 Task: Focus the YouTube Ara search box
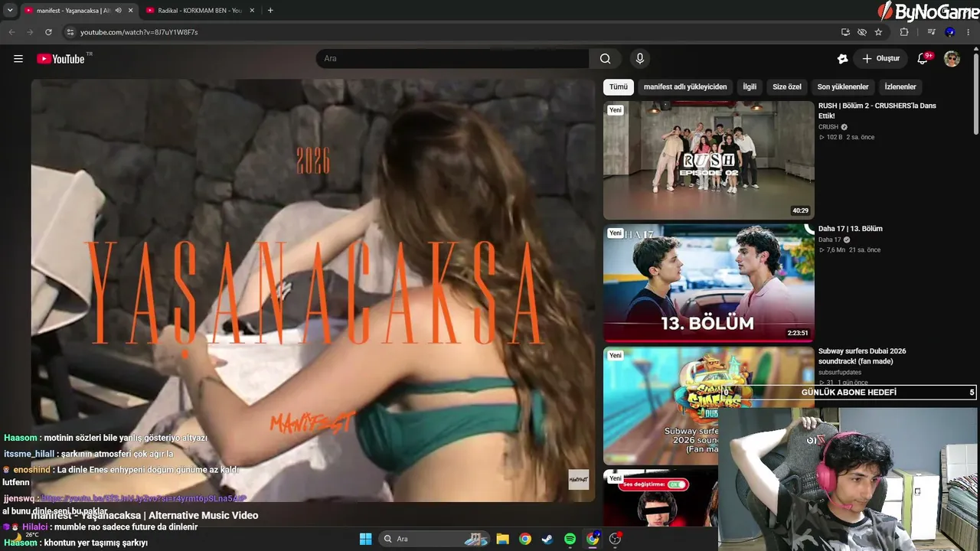(452, 59)
